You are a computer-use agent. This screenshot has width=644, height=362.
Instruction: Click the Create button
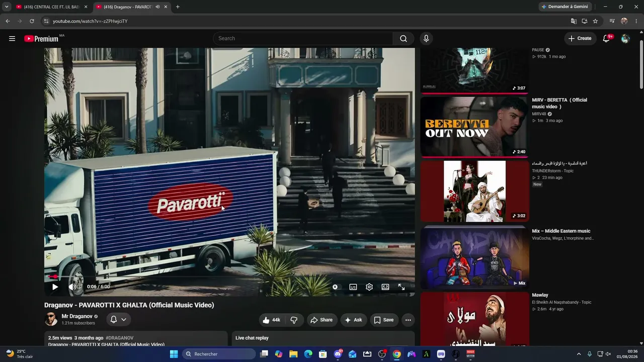click(x=580, y=38)
